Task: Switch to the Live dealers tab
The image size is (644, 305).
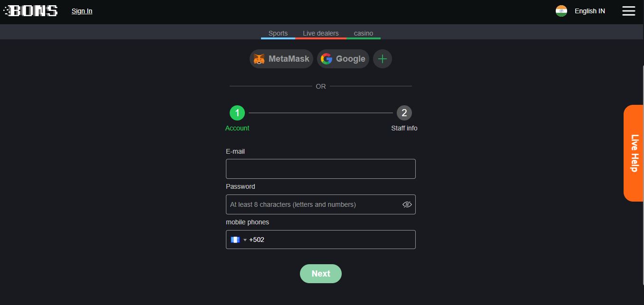Action: coord(321,33)
